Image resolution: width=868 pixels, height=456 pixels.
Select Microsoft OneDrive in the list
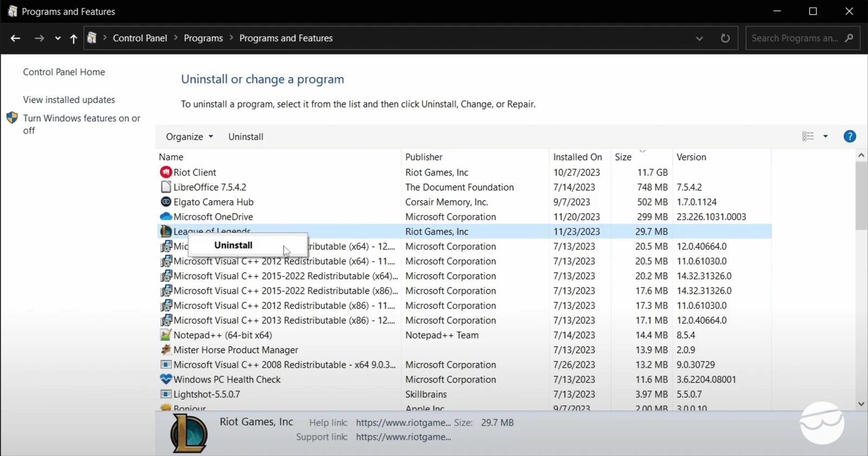213,217
